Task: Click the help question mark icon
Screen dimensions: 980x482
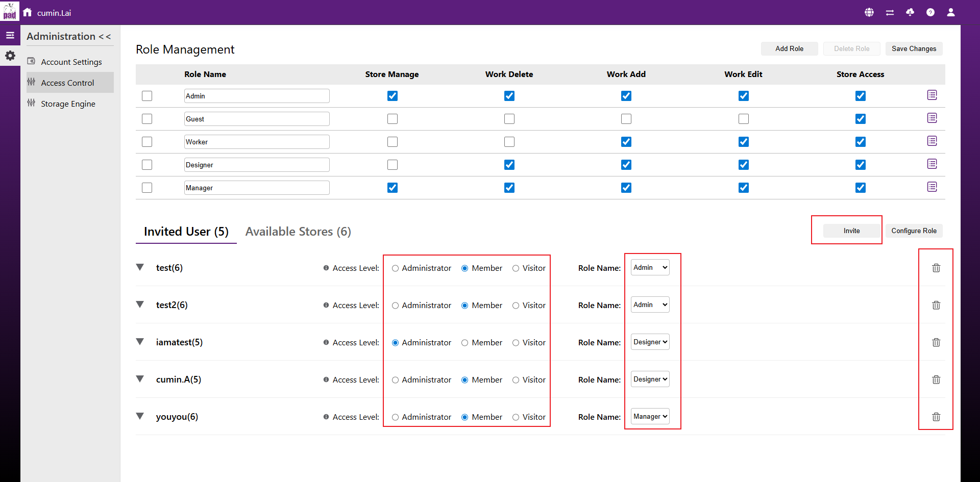Action: point(930,12)
